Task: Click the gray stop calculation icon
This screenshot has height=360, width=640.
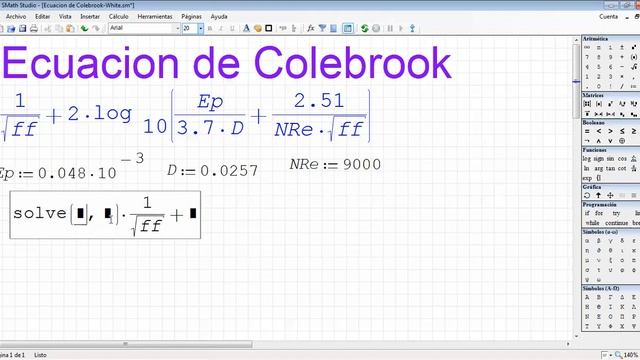Action: tap(376, 29)
